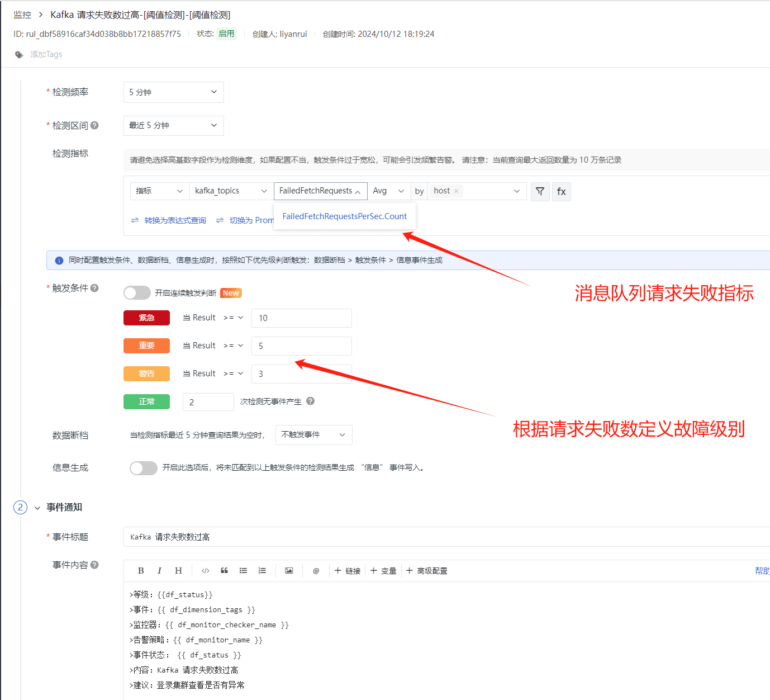Toggle 开启连续触发判断 switch
This screenshot has height=700, width=770.
[137, 293]
